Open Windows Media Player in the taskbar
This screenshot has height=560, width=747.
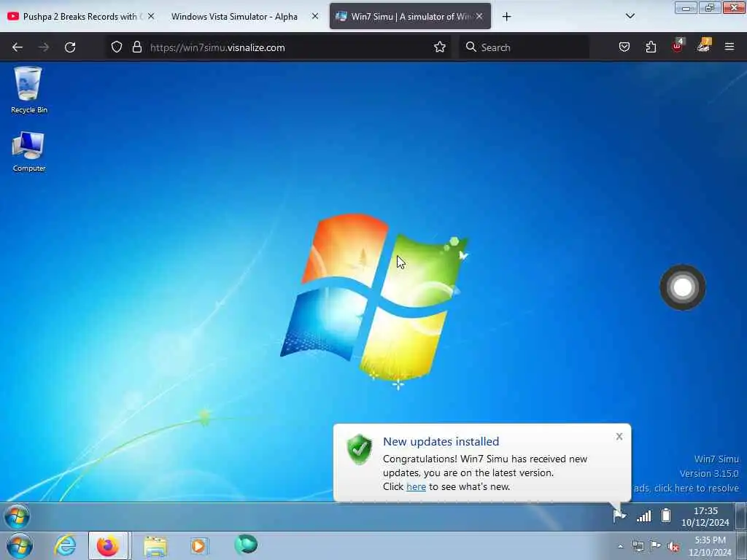(x=199, y=545)
